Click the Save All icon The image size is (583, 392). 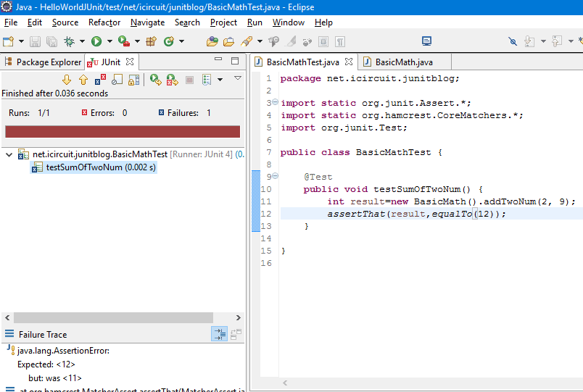(x=51, y=41)
